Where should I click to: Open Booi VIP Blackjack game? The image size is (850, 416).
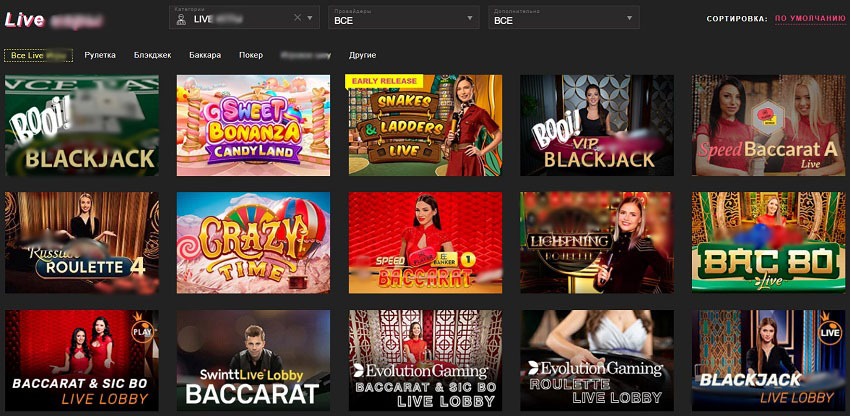pos(597,125)
